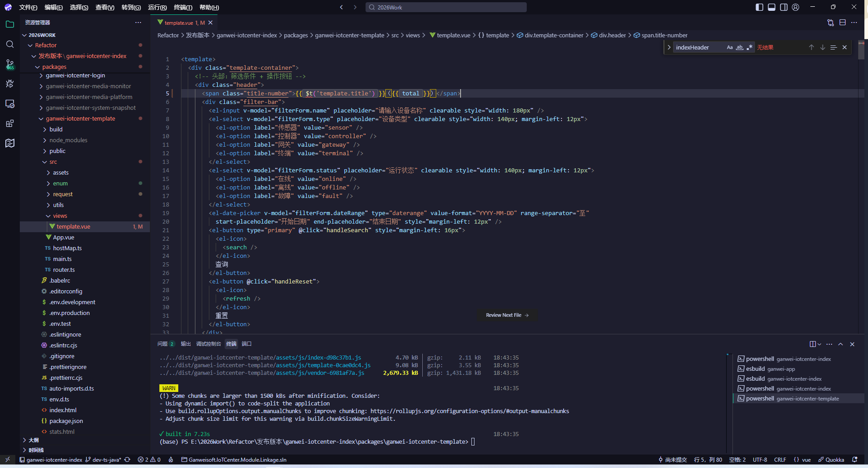Switch to the 问题 panel tab

point(166,344)
